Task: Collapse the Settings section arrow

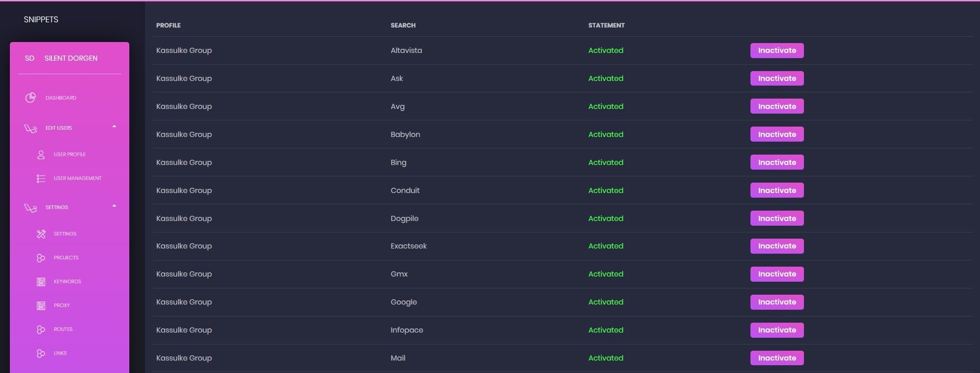Action: coord(114,206)
